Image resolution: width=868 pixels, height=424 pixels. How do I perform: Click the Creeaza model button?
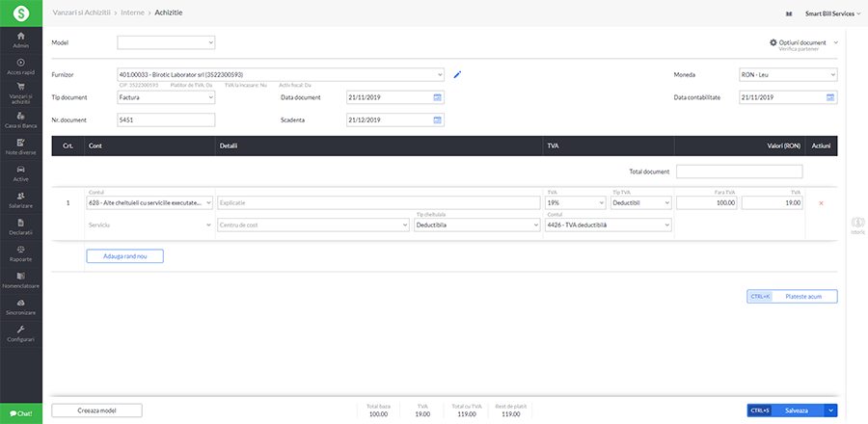coord(96,411)
